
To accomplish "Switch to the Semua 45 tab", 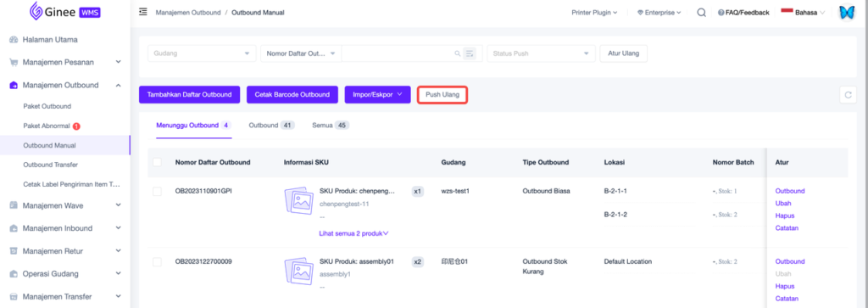I will [x=331, y=126].
